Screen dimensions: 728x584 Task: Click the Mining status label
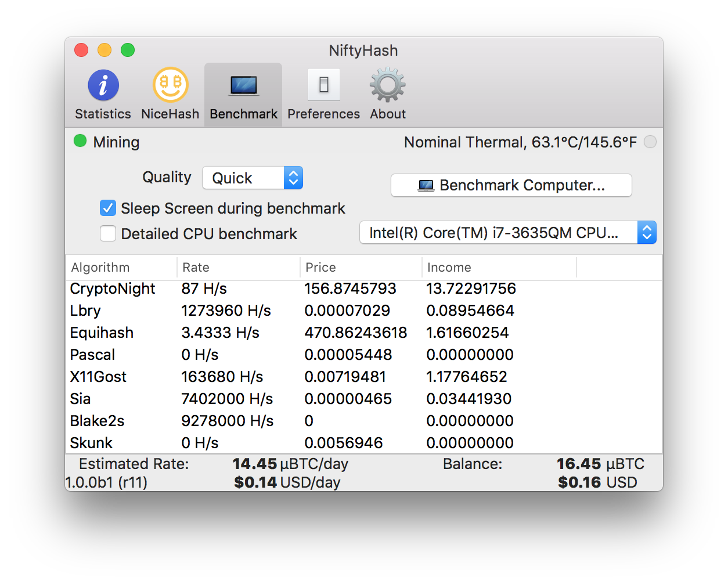(117, 142)
